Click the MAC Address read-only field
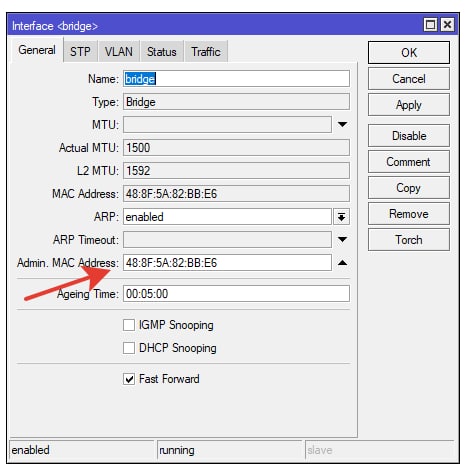471x470 pixels. [x=236, y=194]
